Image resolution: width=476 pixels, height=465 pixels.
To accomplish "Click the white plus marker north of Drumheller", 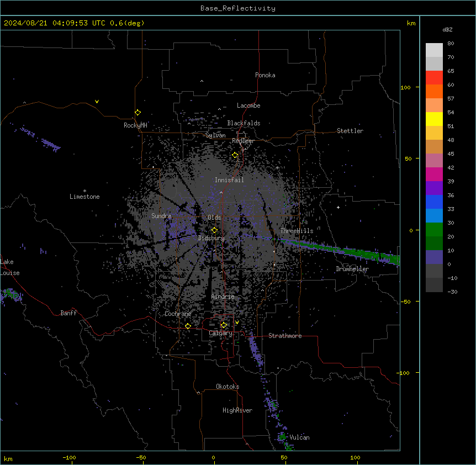I will pyautogui.click(x=338, y=207).
